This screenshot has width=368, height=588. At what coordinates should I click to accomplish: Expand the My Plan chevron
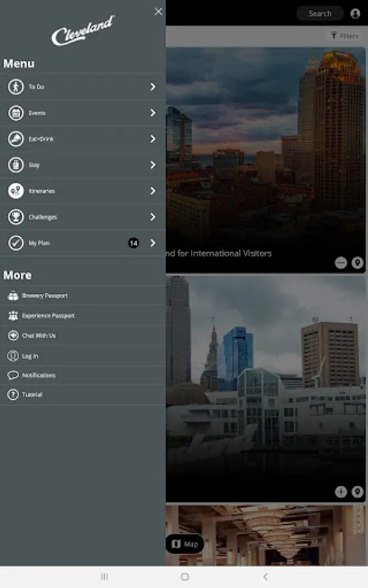tap(153, 243)
